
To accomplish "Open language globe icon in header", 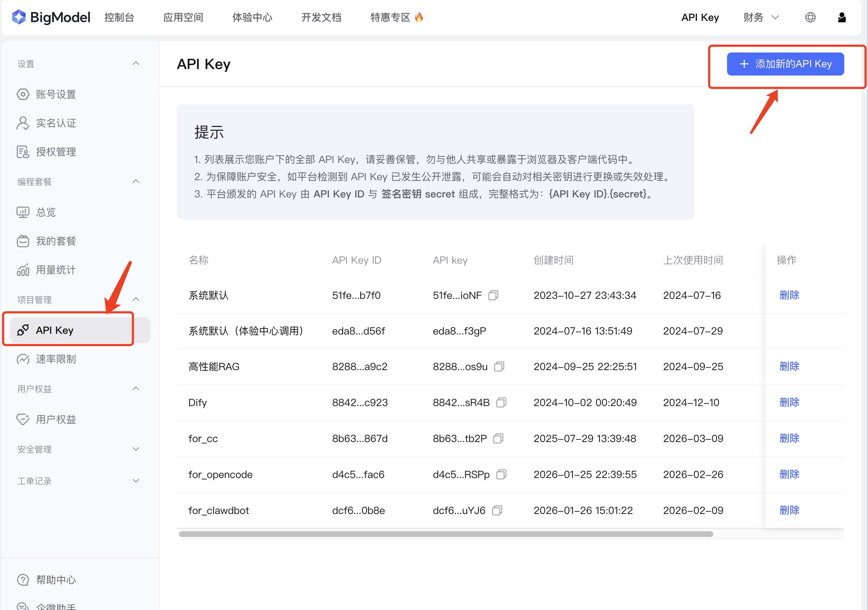I will (810, 17).
